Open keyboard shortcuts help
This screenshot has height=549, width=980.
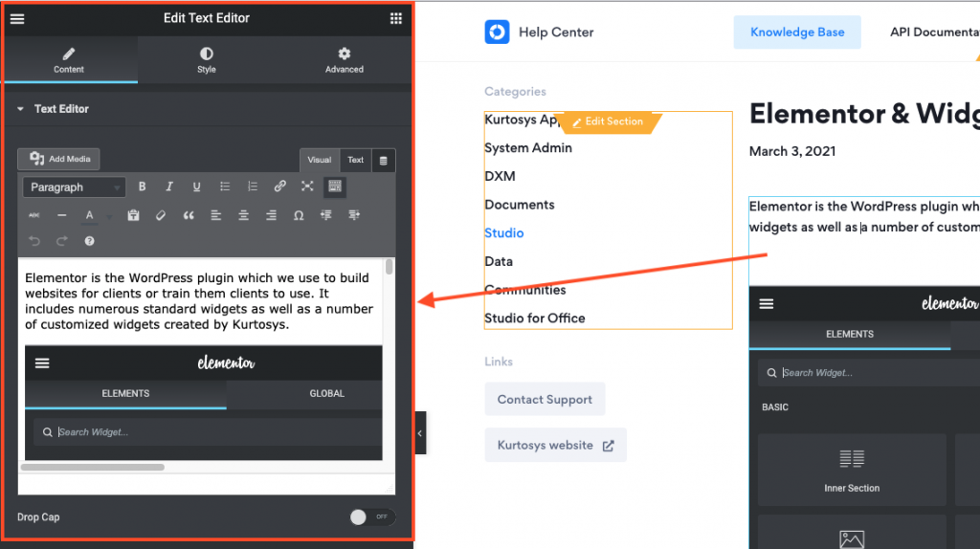89,241
